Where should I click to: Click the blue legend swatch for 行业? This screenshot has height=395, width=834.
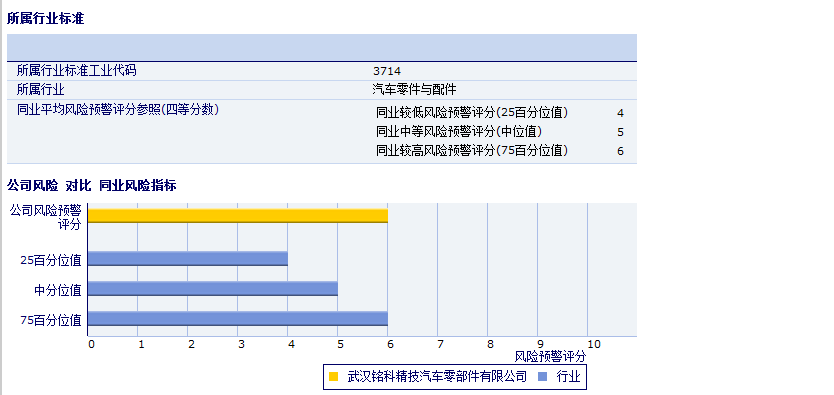(543, 377)
